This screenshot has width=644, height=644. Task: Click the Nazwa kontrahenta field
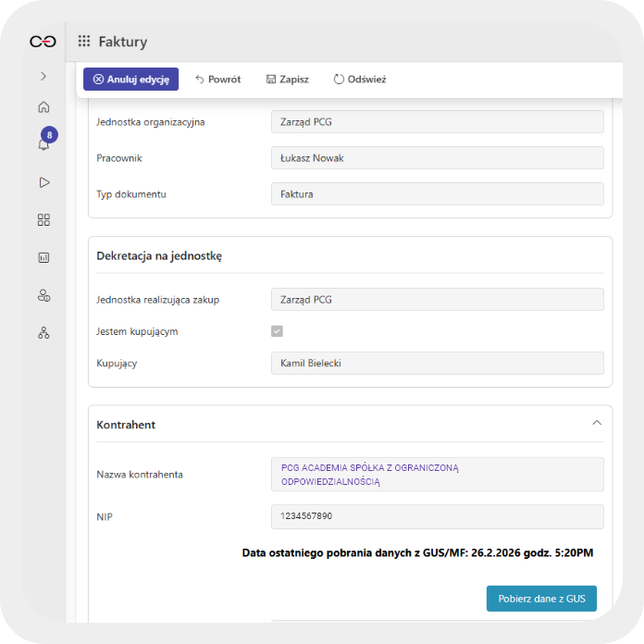point(437,475)
